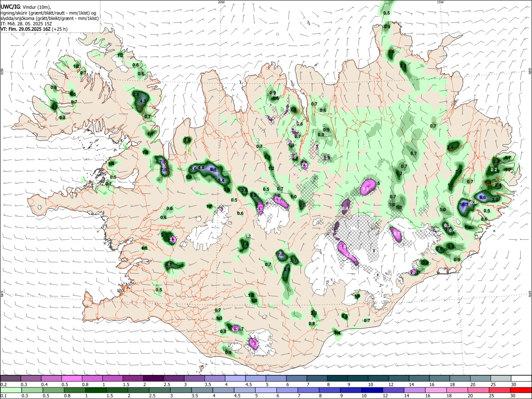Pick the white swatch ending the snow scale
532x399 pixels.
click(x=521, y=378)
